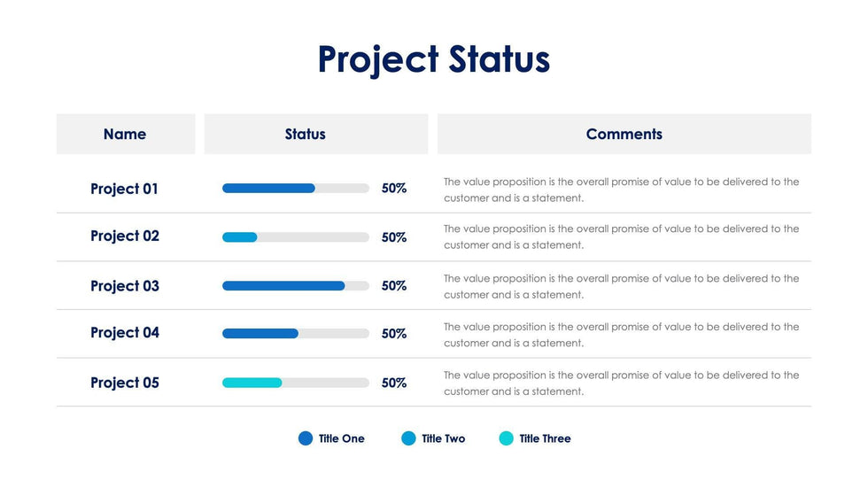Select Project 04's 50% percentage text

(394, 334)
